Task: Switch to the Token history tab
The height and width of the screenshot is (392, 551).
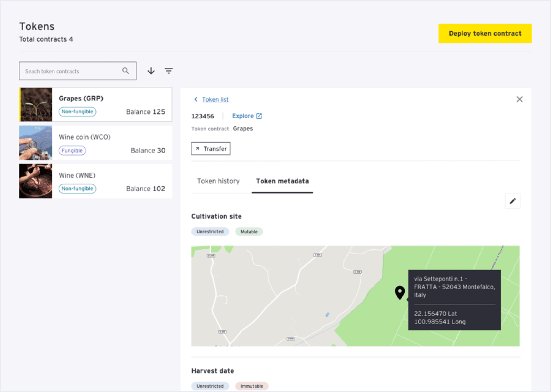Action: pyautogui.click(x=218, y=181)
